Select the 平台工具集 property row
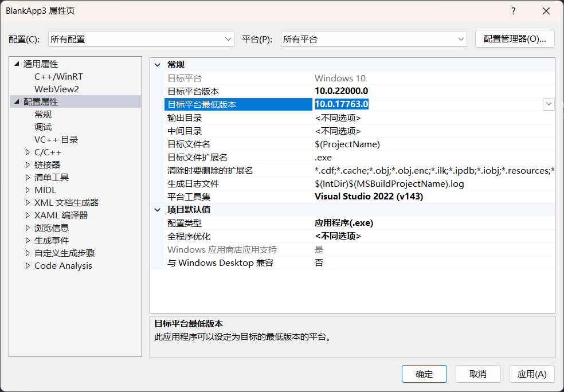This screenshot has width=564, height=392. point(189,197)
